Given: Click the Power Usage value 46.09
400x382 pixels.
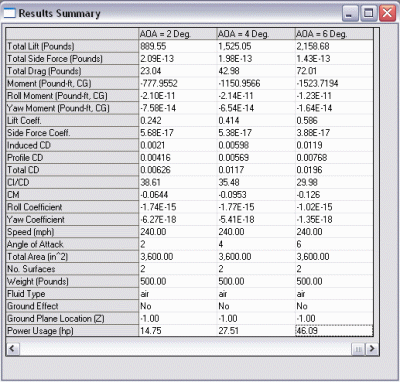Looking at the screenshot, I should (x=334, y=331).
